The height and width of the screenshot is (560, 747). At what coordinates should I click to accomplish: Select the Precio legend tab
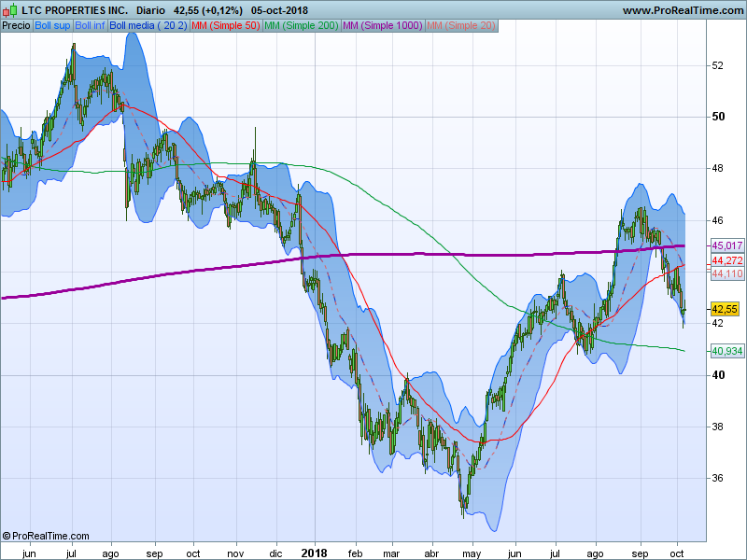click(16, 26)
